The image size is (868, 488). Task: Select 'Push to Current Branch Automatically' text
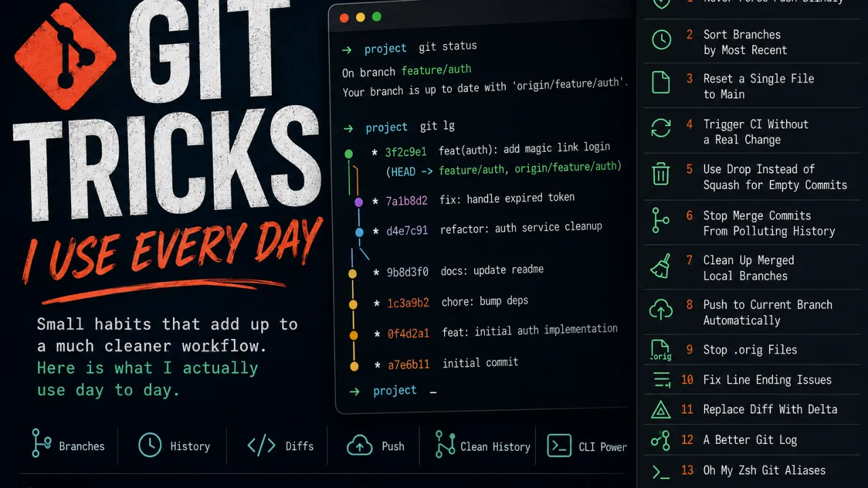(768, 312)
